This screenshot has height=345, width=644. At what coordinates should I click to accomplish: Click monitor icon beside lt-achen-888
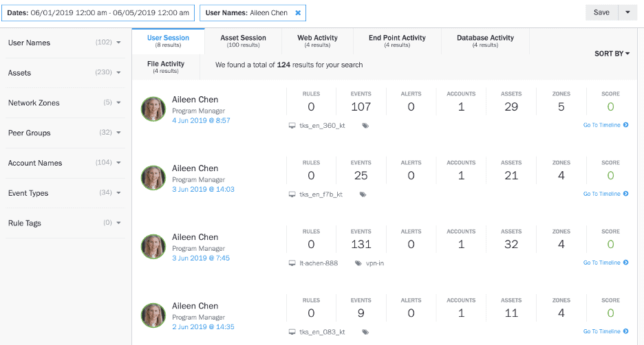tap(292, 263)
